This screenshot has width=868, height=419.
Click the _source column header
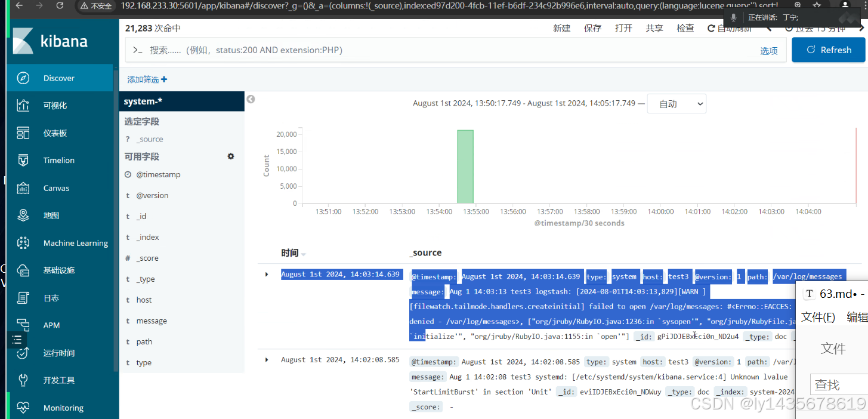426,252
